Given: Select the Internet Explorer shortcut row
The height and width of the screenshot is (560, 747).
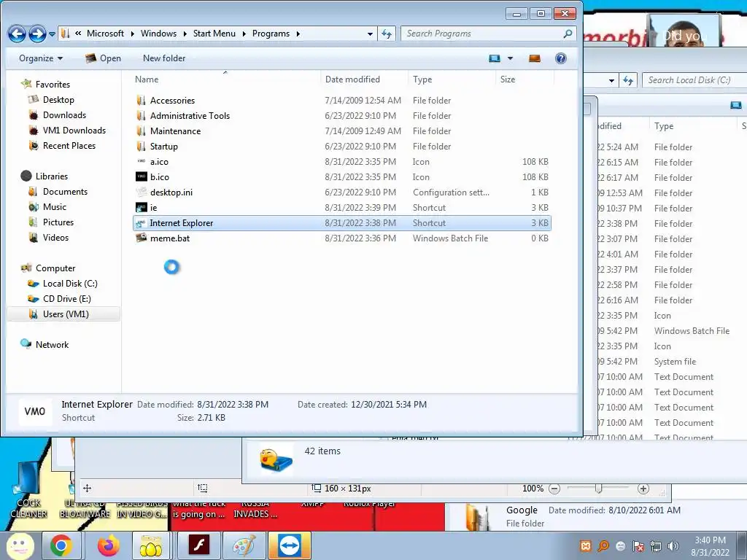Looking at the screenshot, I should 341,223.
